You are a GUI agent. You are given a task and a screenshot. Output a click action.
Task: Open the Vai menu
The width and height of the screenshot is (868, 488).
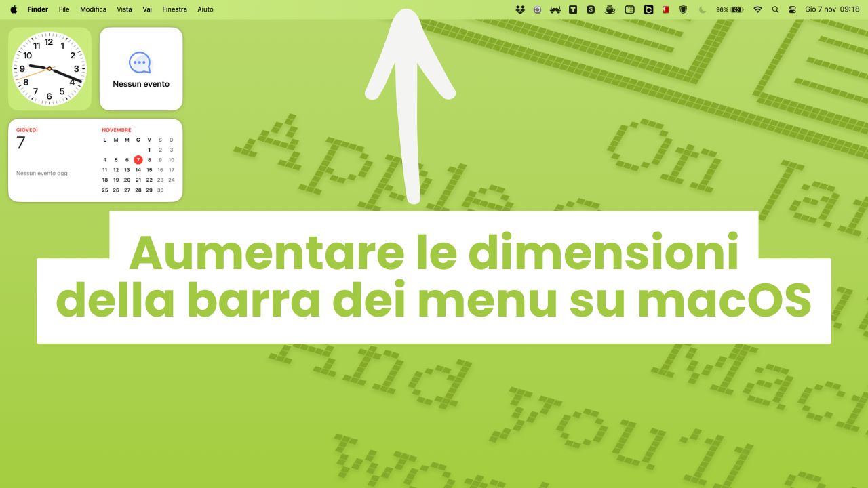147,9
